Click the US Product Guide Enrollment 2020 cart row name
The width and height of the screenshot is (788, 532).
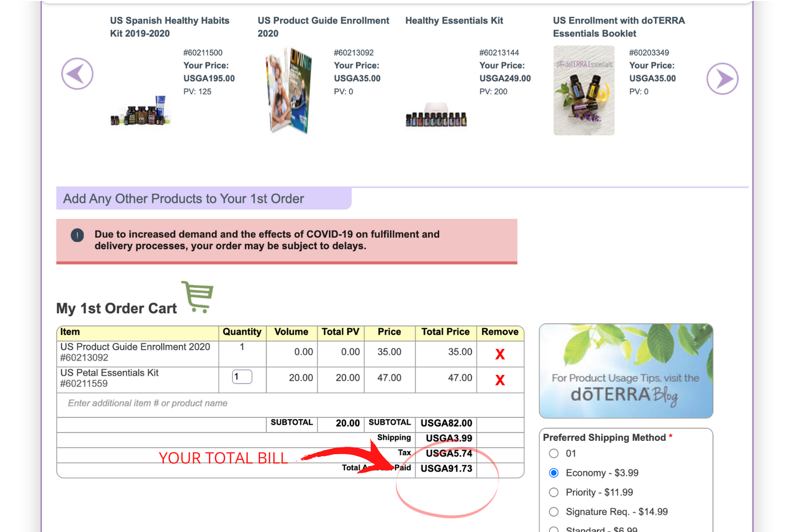pos(135,347)
